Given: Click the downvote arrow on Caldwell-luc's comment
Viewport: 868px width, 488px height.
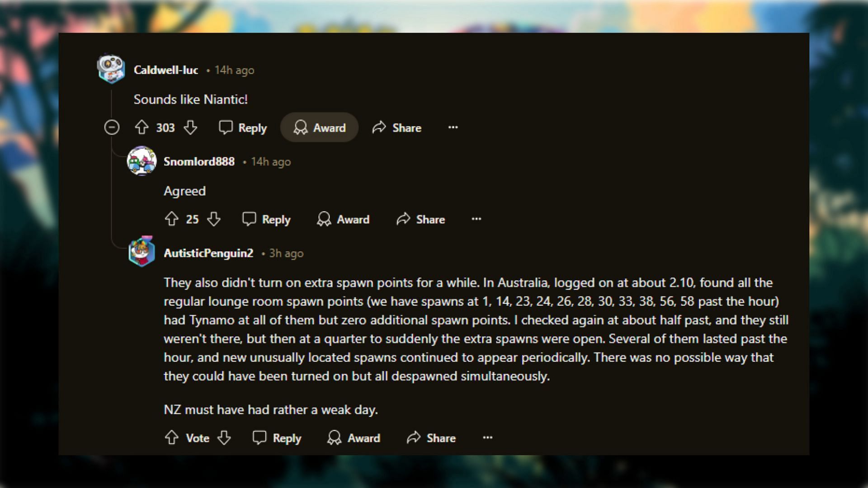Looking at the screenshot, I should [x=190, y=127].
